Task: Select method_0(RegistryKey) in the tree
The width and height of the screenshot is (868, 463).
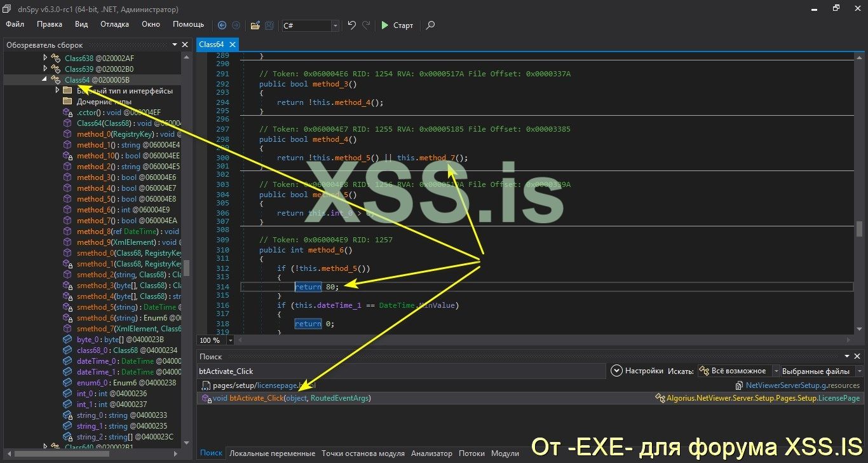Action: 122,134
